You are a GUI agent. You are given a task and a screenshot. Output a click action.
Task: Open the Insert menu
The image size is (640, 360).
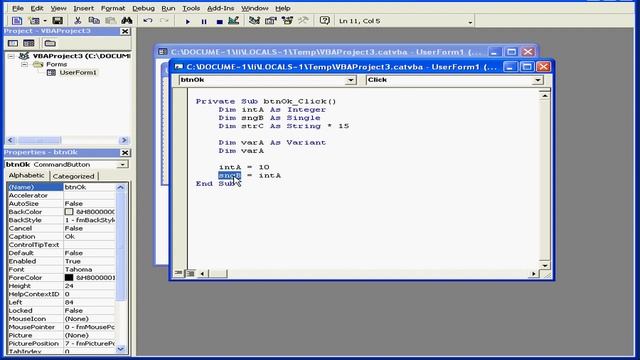83,8
